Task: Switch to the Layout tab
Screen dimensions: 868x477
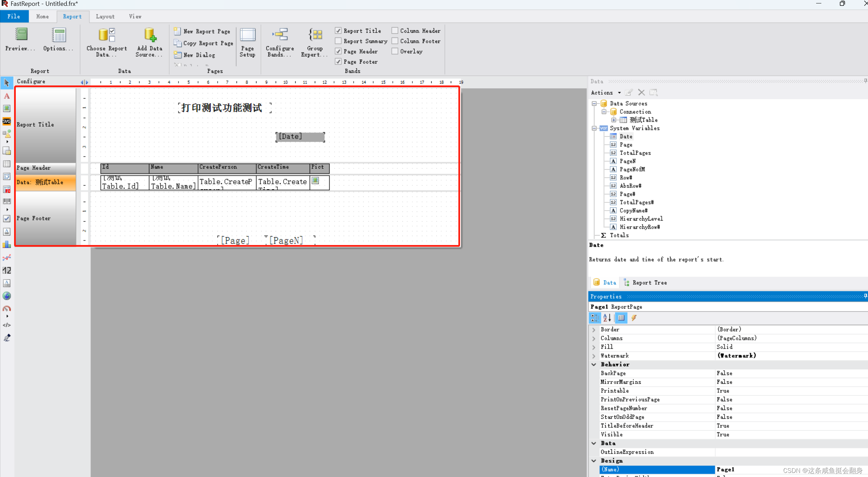Action: (x=105, y=16)
